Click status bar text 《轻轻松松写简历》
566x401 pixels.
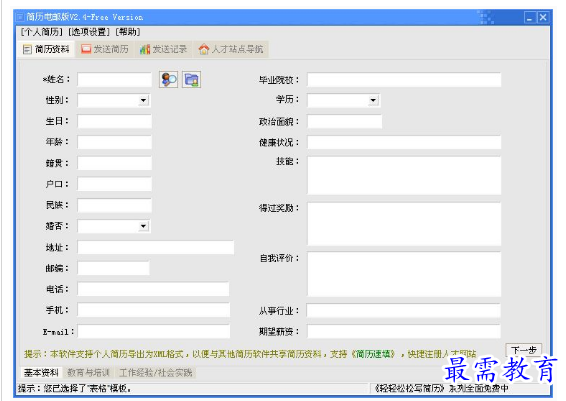(x=410, y=388)
